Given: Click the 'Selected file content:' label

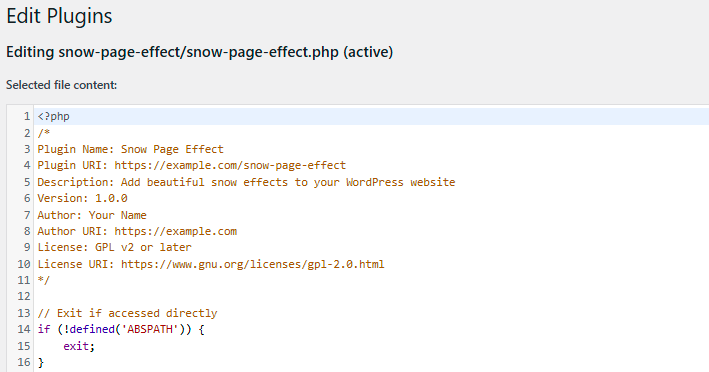Looking at the screenshot, I should pos(61,85).
